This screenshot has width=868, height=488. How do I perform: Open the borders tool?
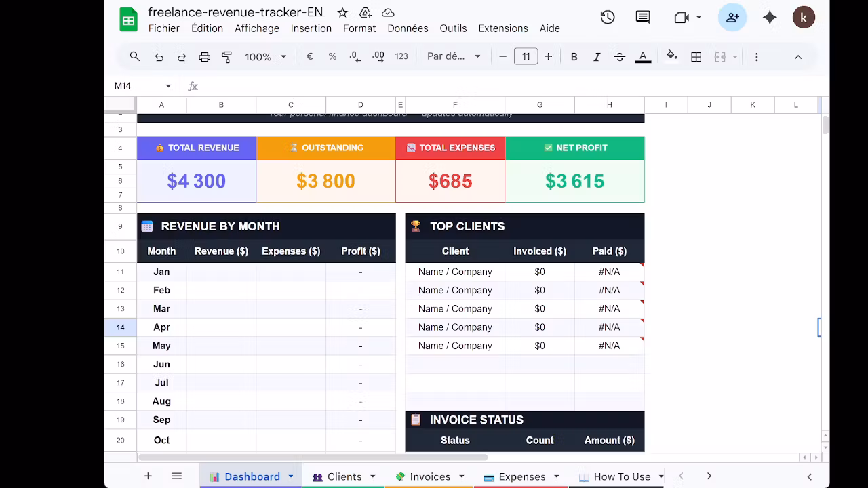[696, 57]
